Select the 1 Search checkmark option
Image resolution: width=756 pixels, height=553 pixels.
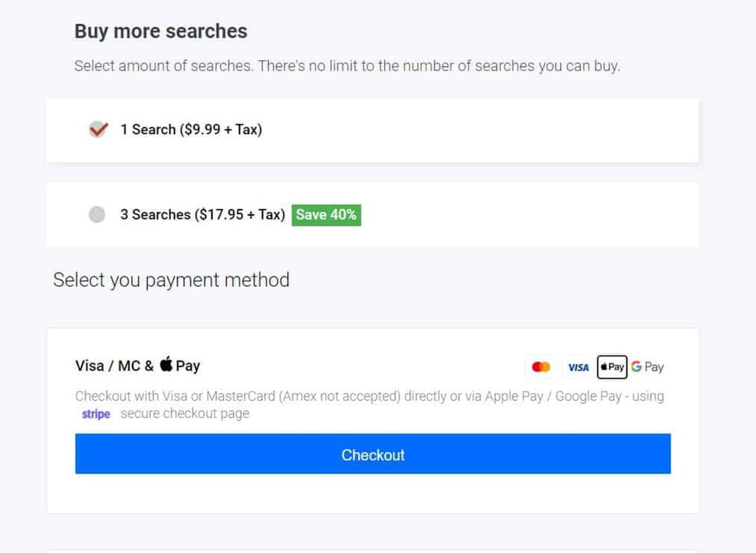[98, 130]
